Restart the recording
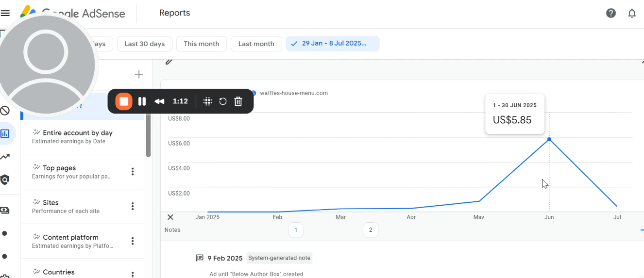This screenshot has width=644, height=278. click(223, 101)
